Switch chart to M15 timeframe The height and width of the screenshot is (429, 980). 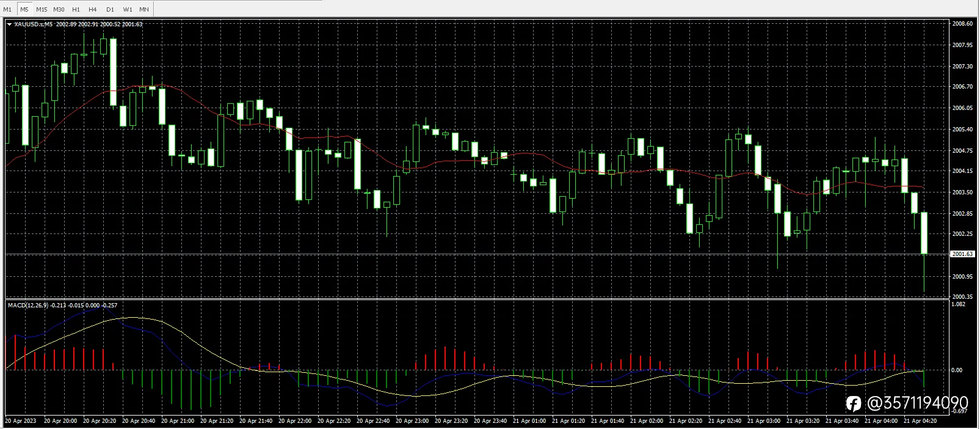[42, 9]
